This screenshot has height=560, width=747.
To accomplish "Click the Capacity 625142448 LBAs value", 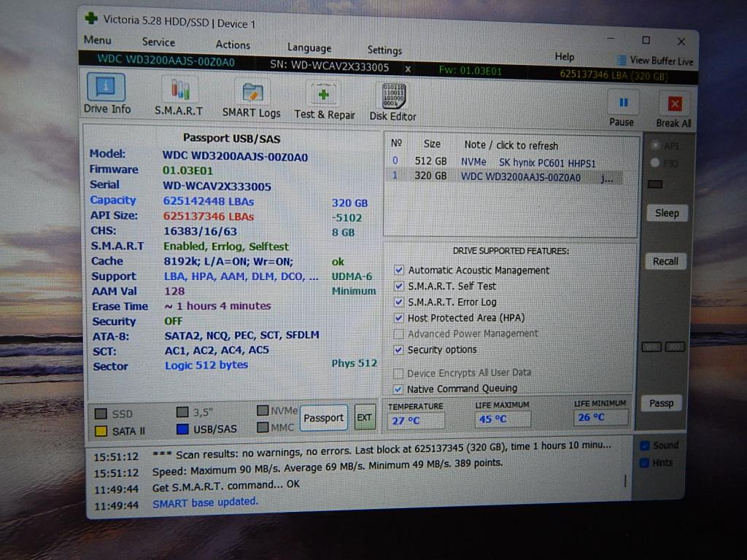I will pos(209,201).
